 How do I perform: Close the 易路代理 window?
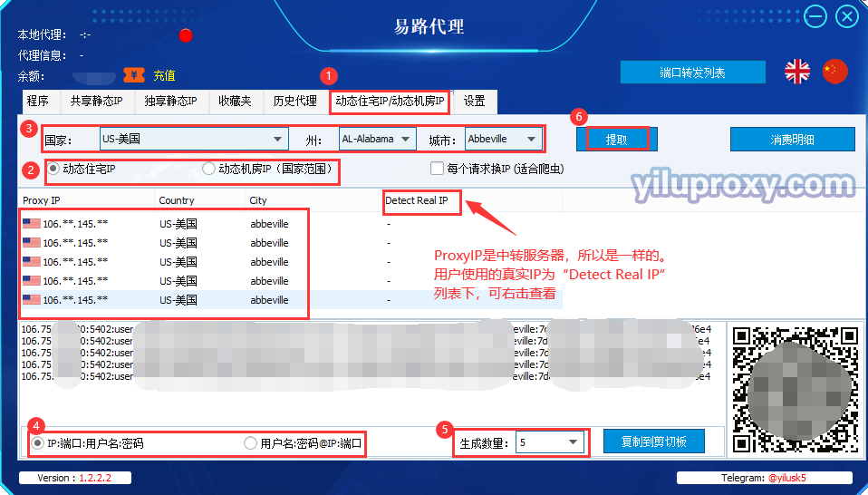coord(847,16)
